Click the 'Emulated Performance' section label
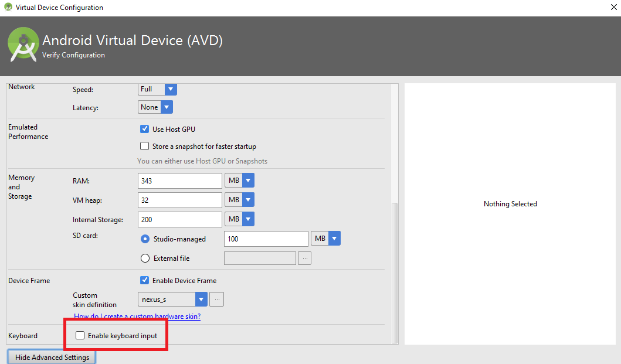This screenshot has width=621, height=364. click(x=28, y=132)
